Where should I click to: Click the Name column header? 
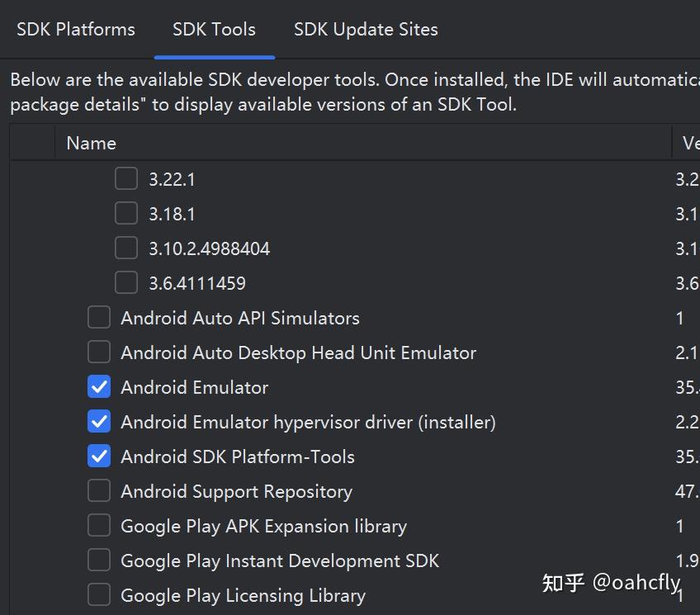click(x=91, y=143)
